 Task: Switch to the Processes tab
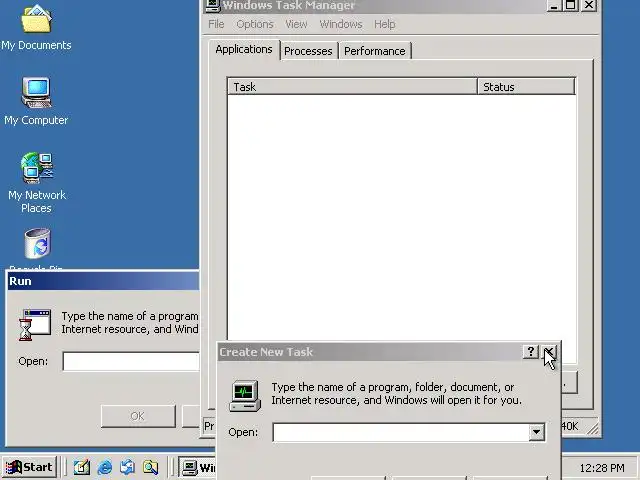click(308, 51)
